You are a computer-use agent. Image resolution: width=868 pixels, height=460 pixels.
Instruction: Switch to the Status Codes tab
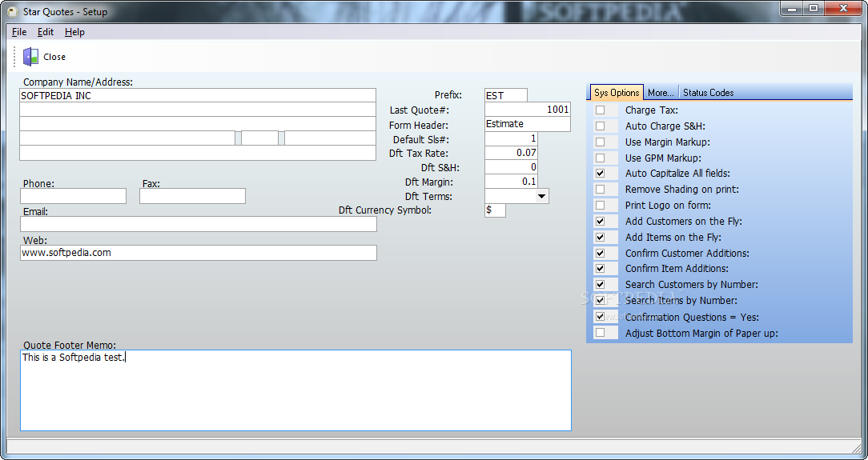click(708, 92)
